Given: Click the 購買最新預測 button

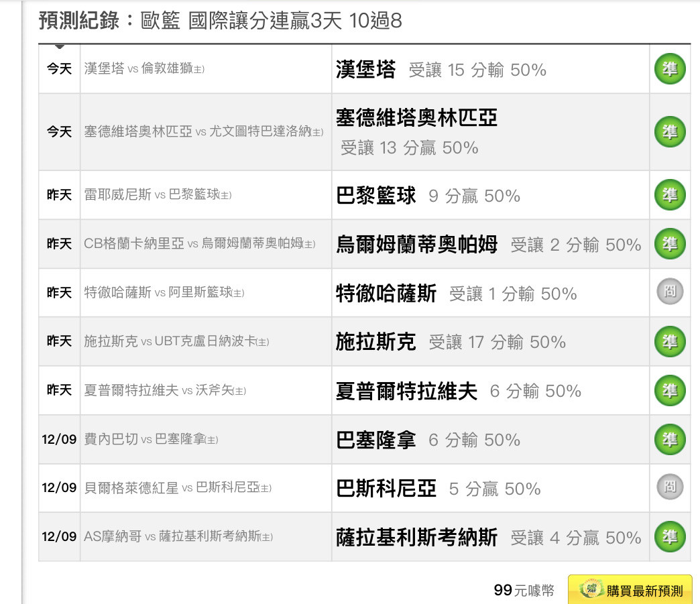Looking at the screenshot, I should point(630,590).
